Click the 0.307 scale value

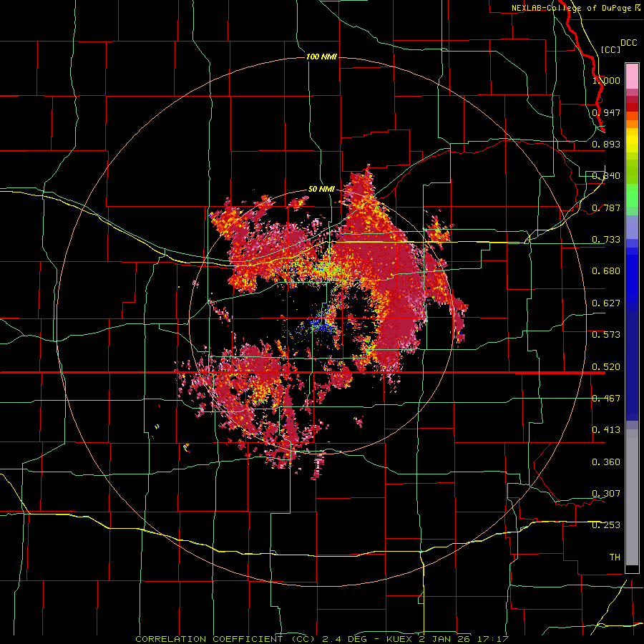pos(606,494)
